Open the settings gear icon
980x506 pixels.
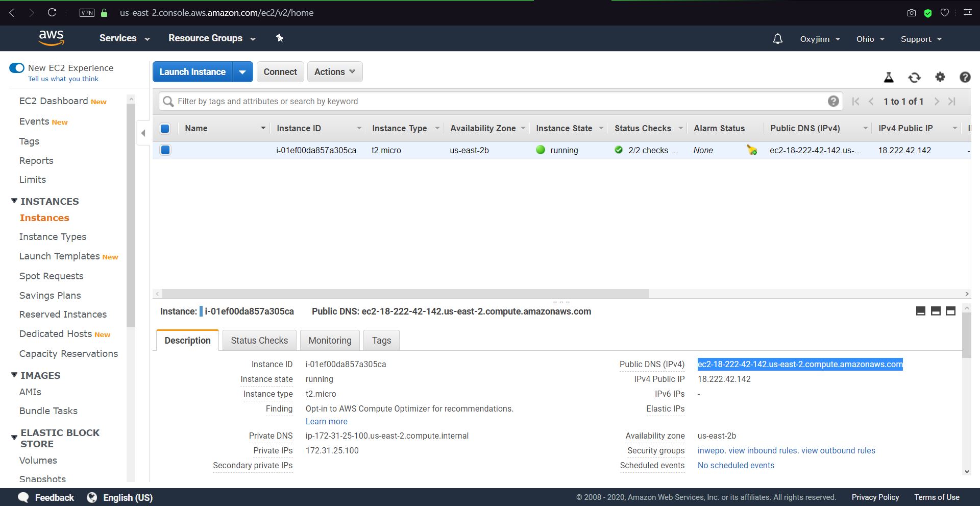point(940,77)
